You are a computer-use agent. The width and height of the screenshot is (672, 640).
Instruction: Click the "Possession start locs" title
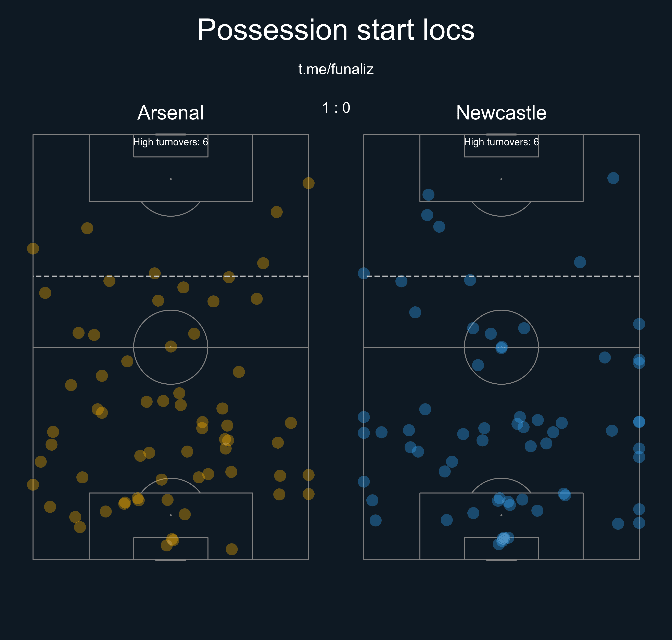coord(336,30)
